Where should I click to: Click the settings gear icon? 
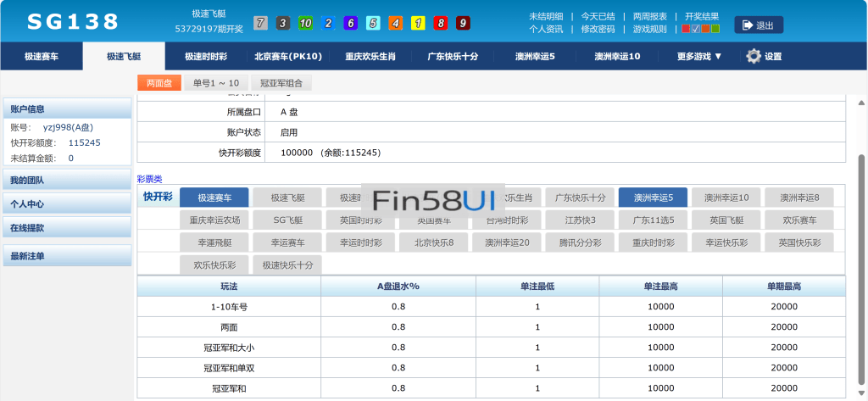tap(754, 56)
